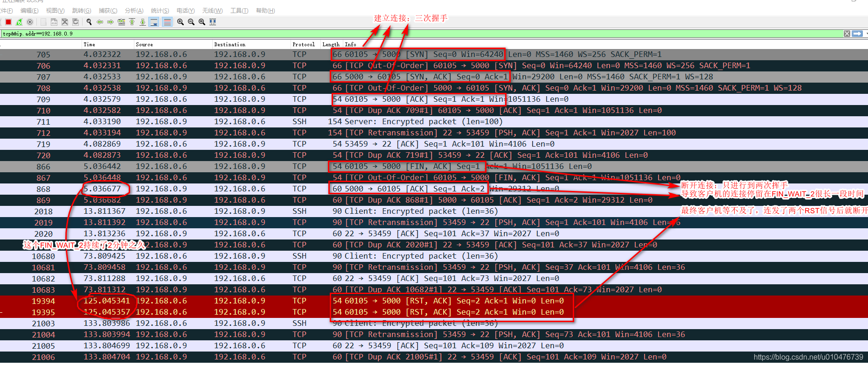This screenshot has width=868, height=366.
Task: Open the 电话(Y) menu
Action: [x=186, y=11]
